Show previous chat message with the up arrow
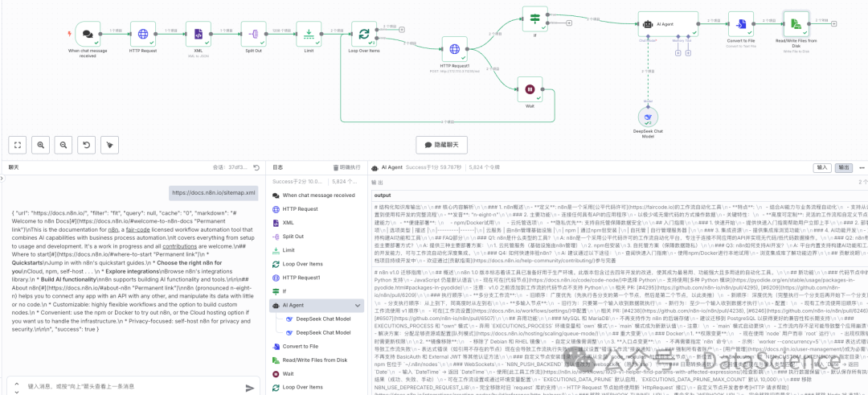Screen dimensions: 868x395 [17, 383]
